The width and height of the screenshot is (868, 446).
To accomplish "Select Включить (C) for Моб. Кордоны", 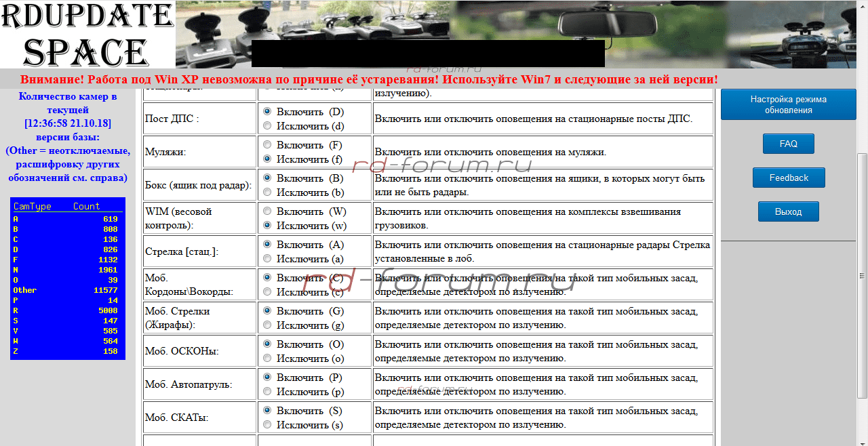I will point(267,277).
